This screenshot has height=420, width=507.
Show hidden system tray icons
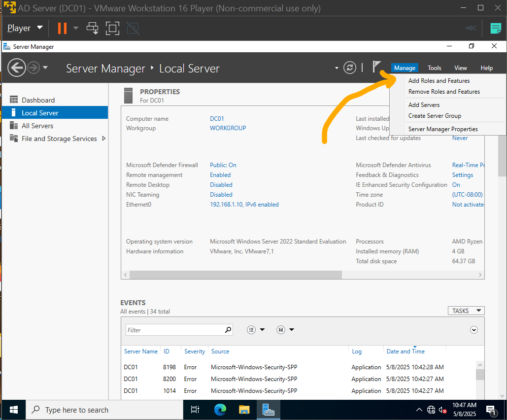419,410
